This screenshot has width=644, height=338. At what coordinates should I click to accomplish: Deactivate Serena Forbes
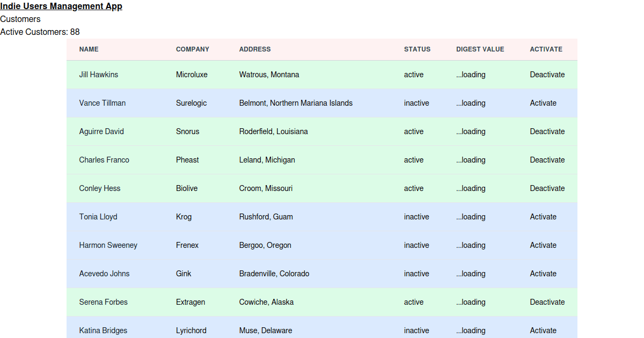point(547,302)
